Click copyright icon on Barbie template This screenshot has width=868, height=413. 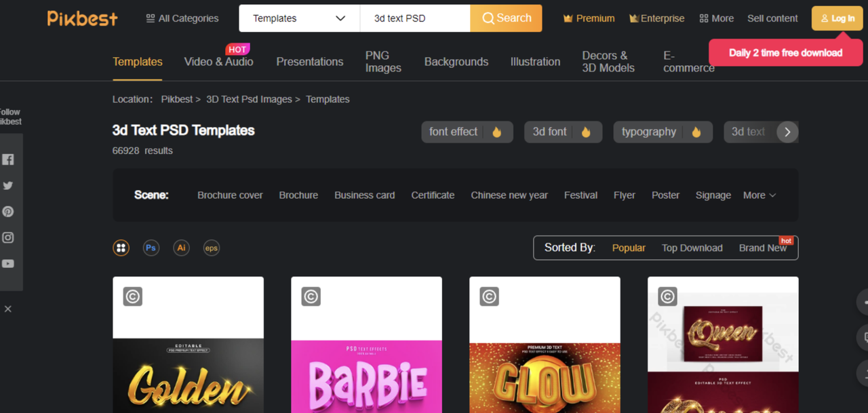point(311,296)
